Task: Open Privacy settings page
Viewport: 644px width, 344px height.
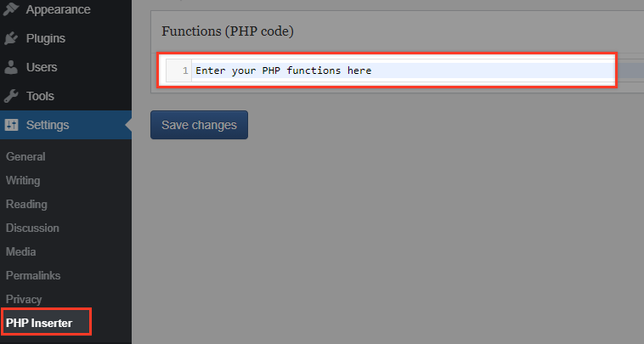Action: 24,299
